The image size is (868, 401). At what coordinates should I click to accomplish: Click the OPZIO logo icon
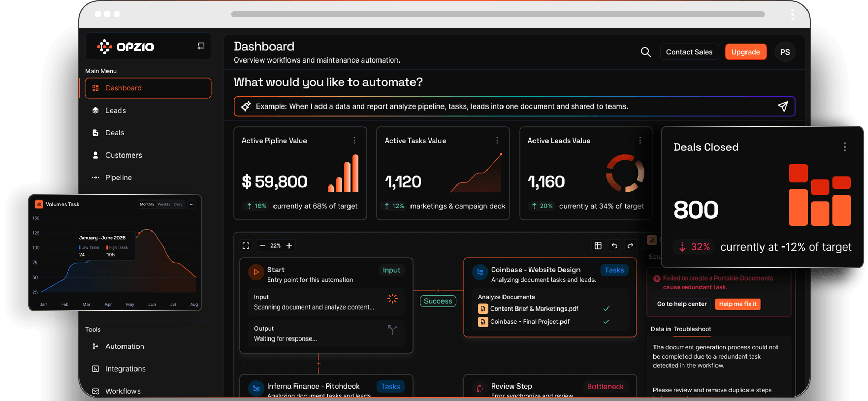coord(104,47)
